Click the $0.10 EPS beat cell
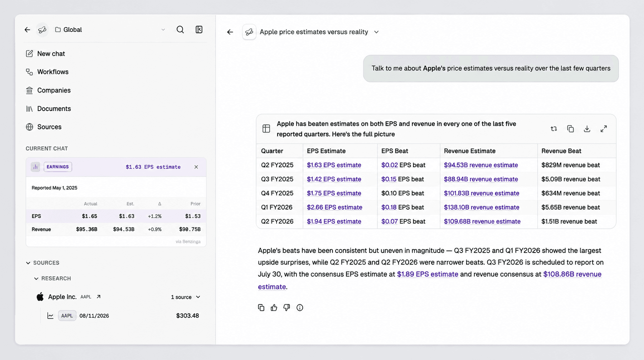Screen dimensions: 644x360 pos(402,193)
